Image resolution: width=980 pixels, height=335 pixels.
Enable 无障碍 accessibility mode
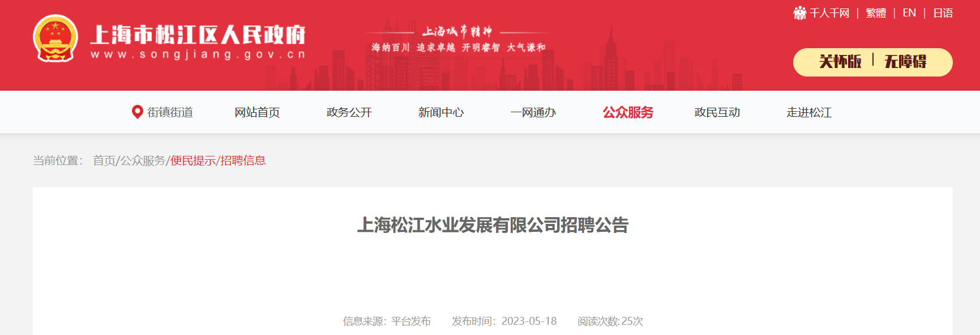click(x=905, y=61)
